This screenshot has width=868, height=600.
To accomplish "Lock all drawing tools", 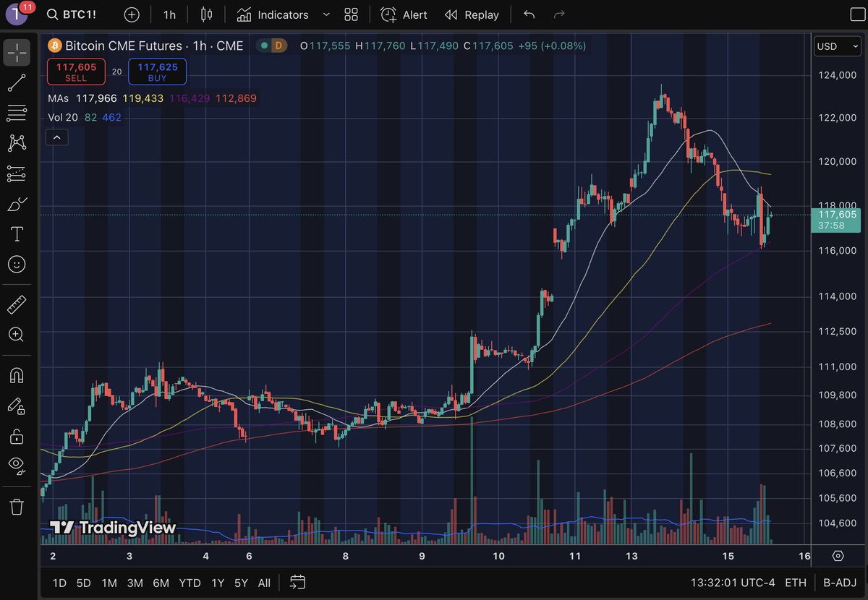I will point(17,437).
